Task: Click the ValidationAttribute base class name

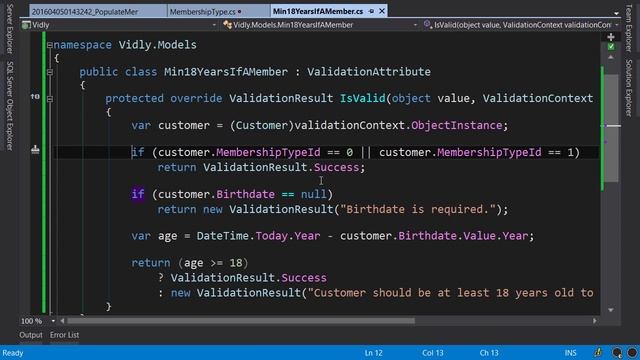Action: (x=369, y=72)
